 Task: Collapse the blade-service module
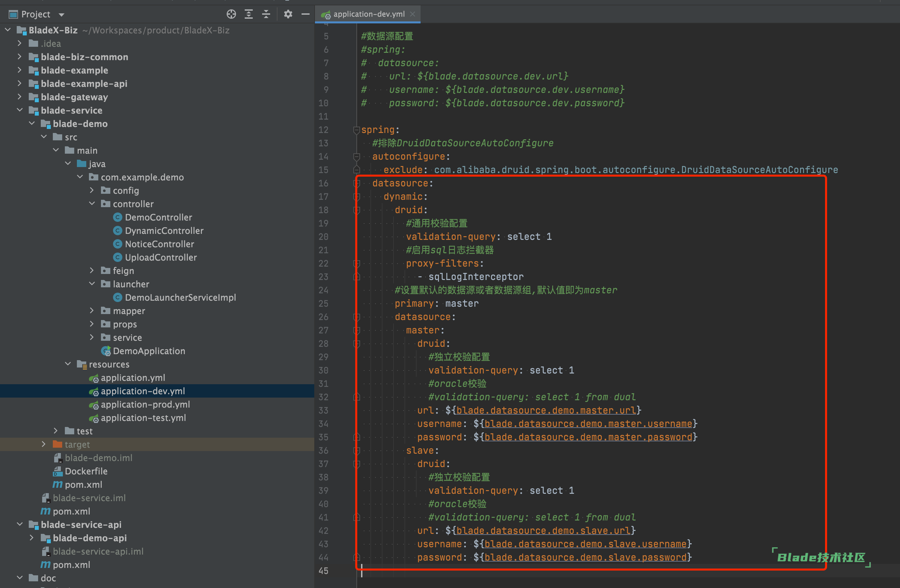[x=20, y=110]
